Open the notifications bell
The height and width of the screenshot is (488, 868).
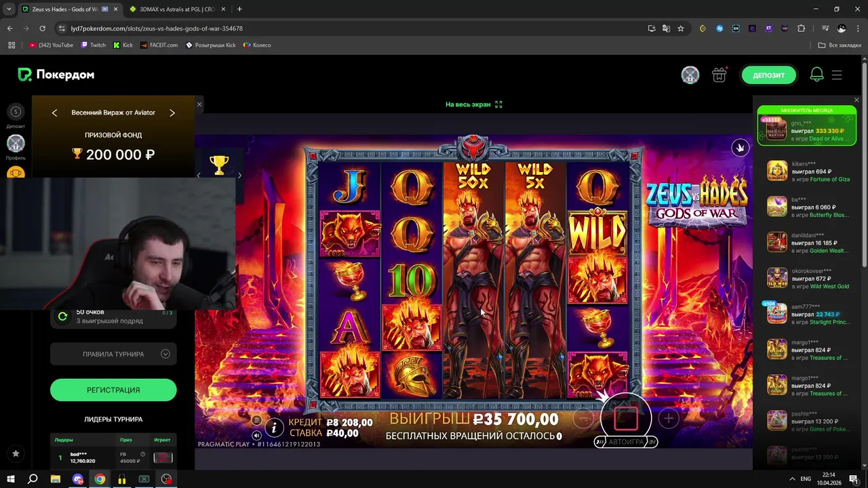tap(816, 75)
